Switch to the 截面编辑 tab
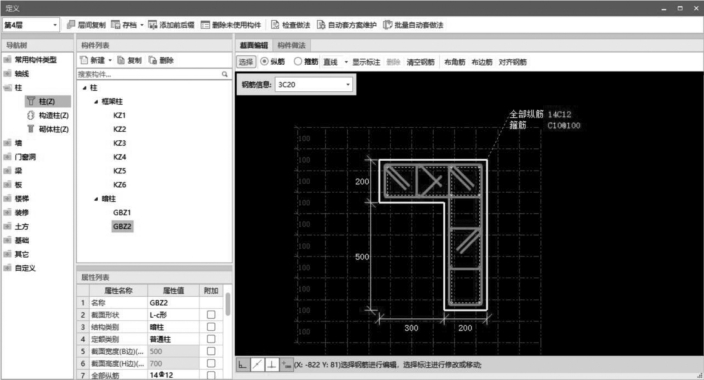704x380 pixels. pos(254,45)
